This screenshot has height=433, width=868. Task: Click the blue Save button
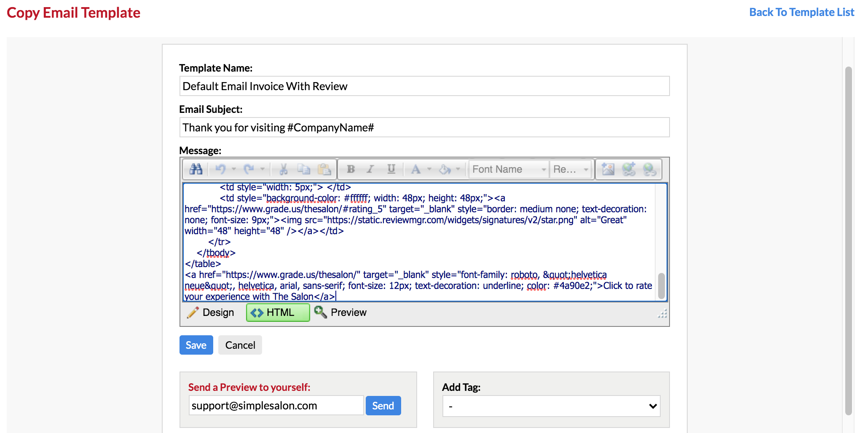point(196,345)
